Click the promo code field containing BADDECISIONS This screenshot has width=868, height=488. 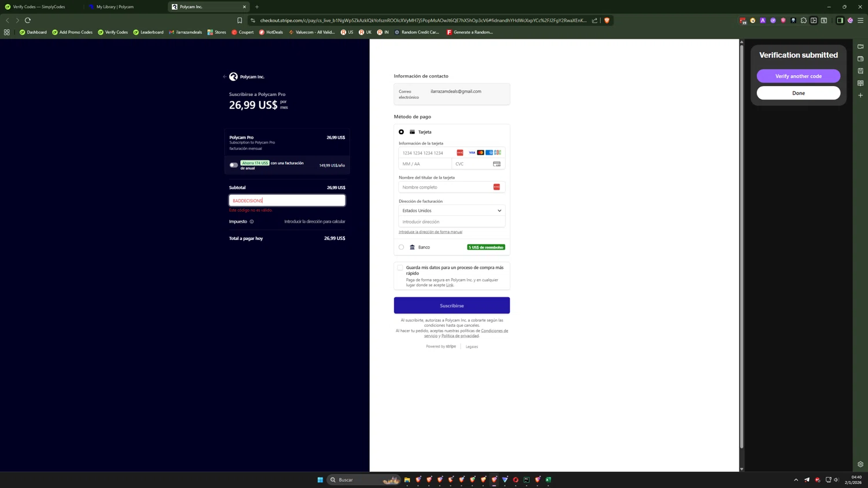coord(287,201)
